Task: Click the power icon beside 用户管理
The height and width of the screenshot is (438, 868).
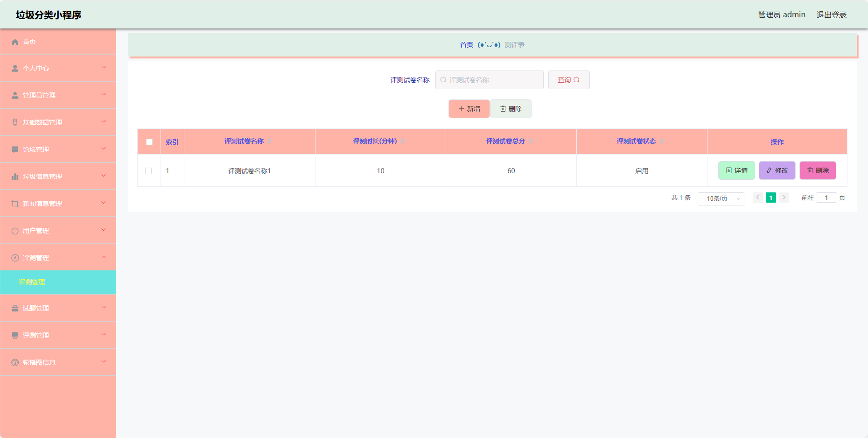Action: pos(15,231)
